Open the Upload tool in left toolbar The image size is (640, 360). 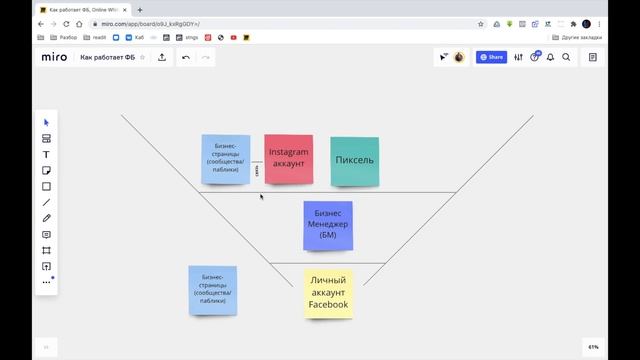tap(46, 267)
